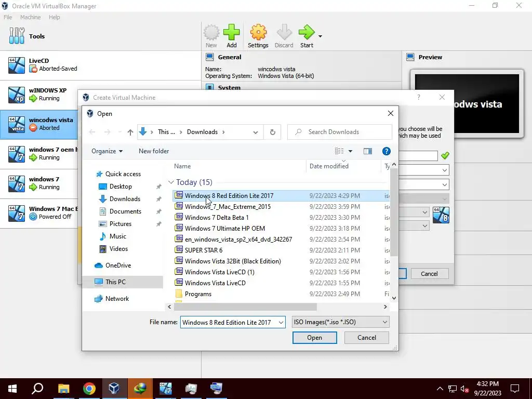Open the Programs folder entry
532x399 pixels.
(x=281, y=294)
